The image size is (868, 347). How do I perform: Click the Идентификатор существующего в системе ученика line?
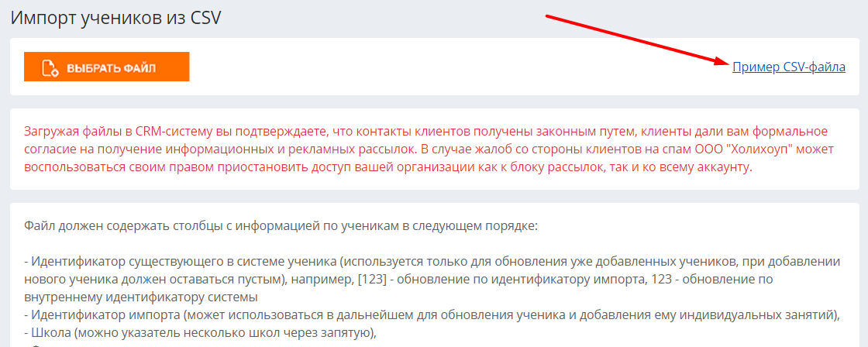click(433, 279)
